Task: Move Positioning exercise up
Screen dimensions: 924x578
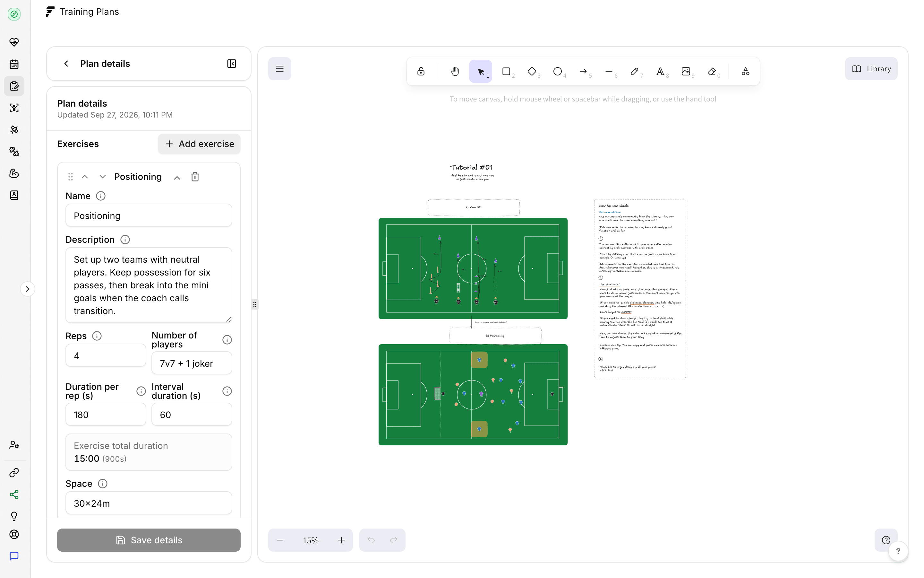Action: tap(85, 177)
